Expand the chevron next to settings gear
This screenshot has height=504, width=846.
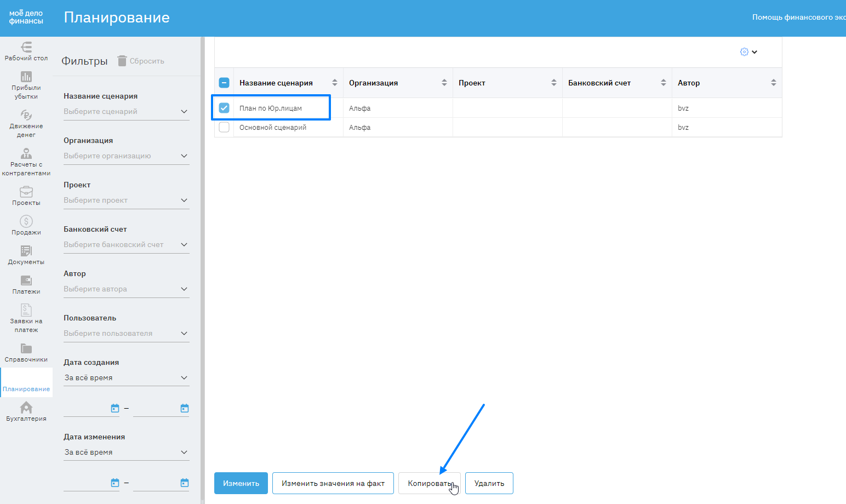(x=754, y=52)
